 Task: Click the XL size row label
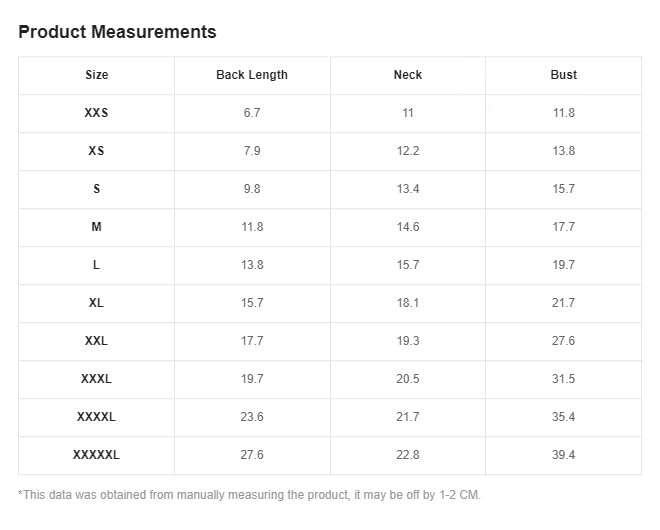(x=96, y=303)
